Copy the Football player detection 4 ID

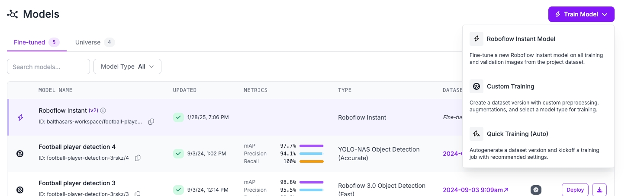click(138, 158)
